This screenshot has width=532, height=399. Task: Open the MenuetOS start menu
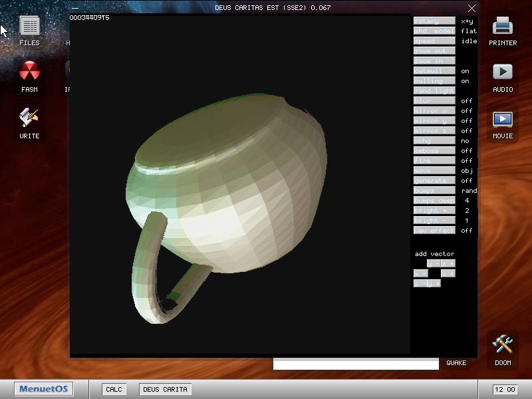(x=43, y=388)
